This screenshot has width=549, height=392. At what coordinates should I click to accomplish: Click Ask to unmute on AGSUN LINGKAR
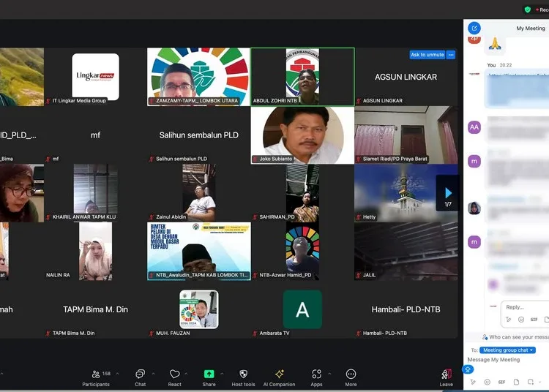pos(427,55)
